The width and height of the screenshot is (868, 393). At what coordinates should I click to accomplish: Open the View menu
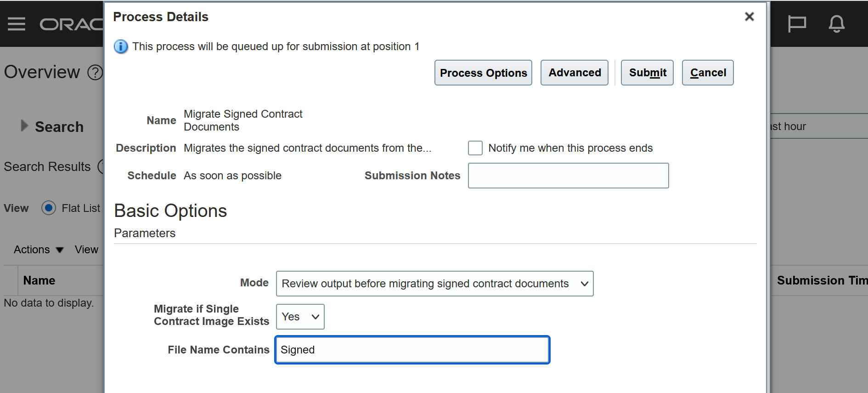(86, 250)
